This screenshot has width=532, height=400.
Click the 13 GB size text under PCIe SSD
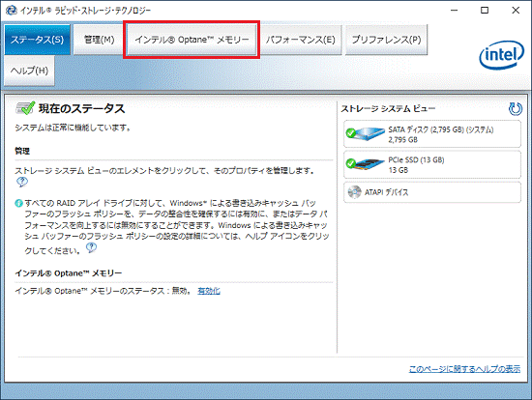[399, 170]
